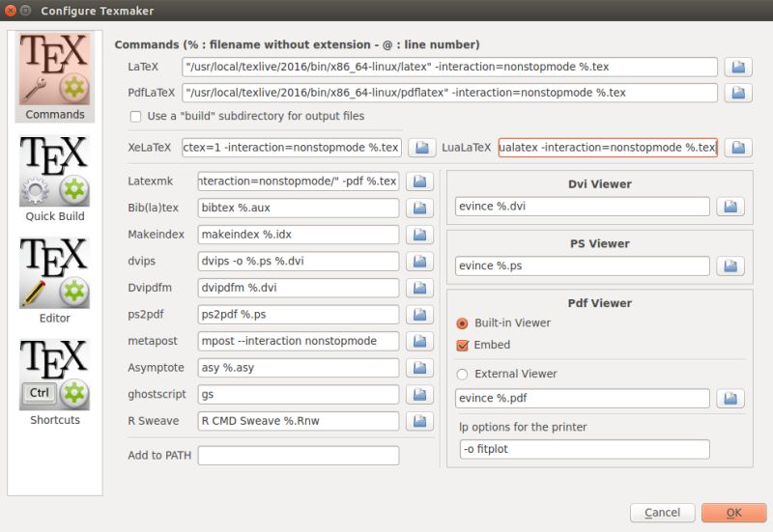773x532 pixels.
Task: Open the Shortcuts settings page
Action: [55, 382]
